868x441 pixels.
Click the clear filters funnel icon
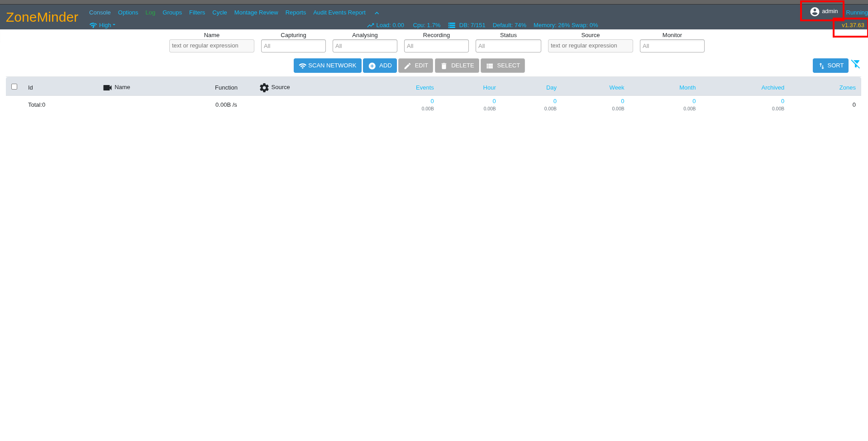tap(855, 64)
